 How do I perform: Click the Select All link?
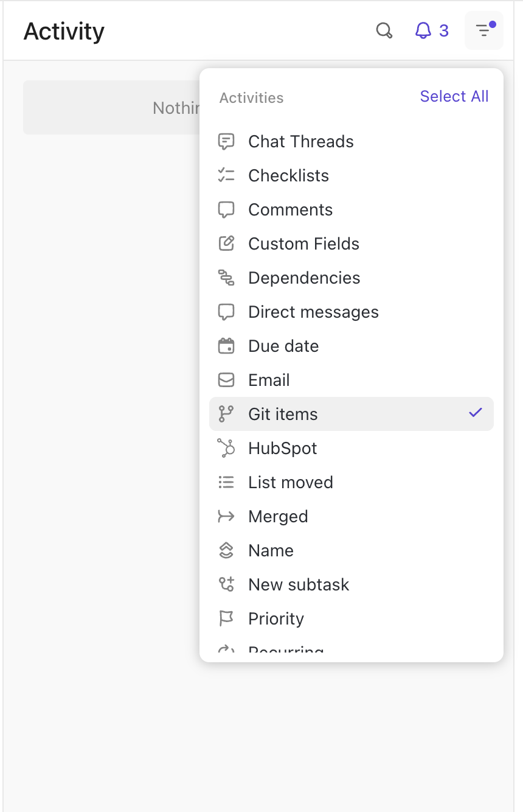point(454,96)
